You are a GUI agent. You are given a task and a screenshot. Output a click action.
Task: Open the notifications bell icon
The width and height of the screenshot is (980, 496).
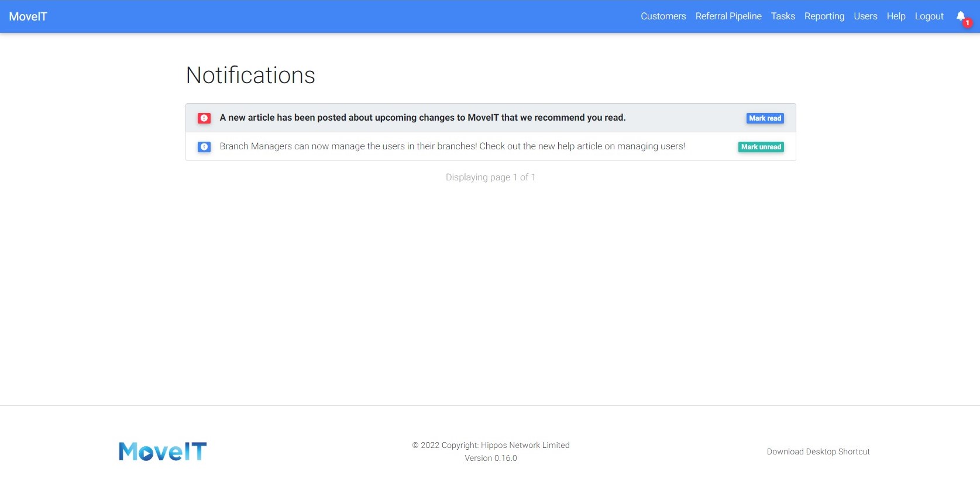coord(961,16)
